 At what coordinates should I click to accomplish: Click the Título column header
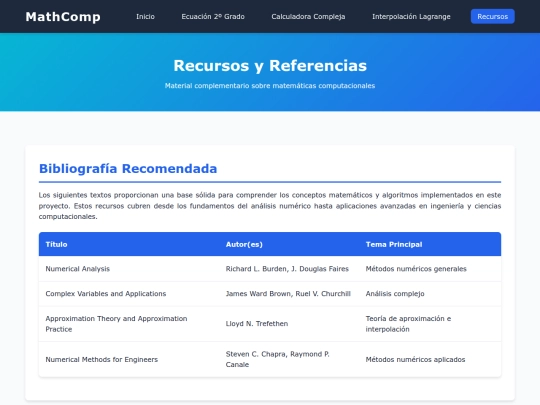pos(129,244)
